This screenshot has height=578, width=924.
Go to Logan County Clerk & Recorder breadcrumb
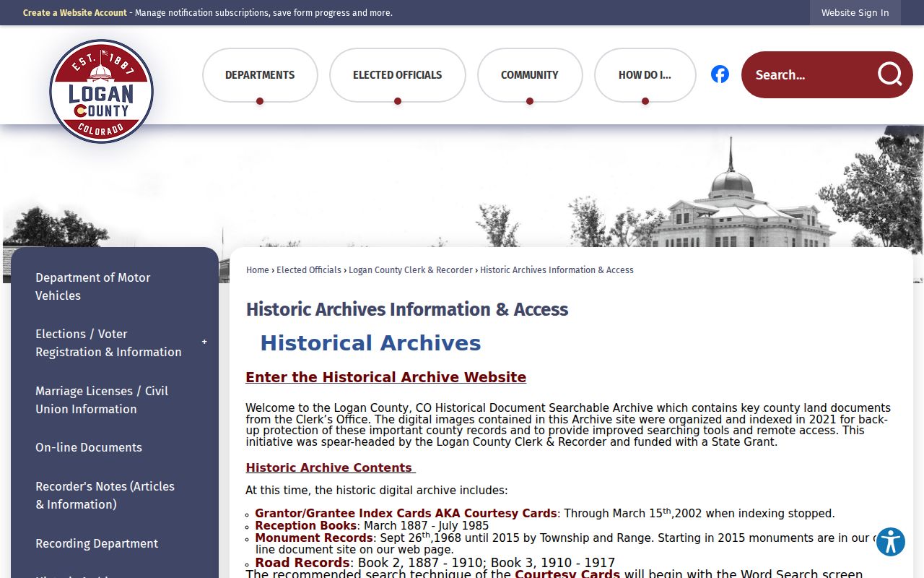[411, 270]
